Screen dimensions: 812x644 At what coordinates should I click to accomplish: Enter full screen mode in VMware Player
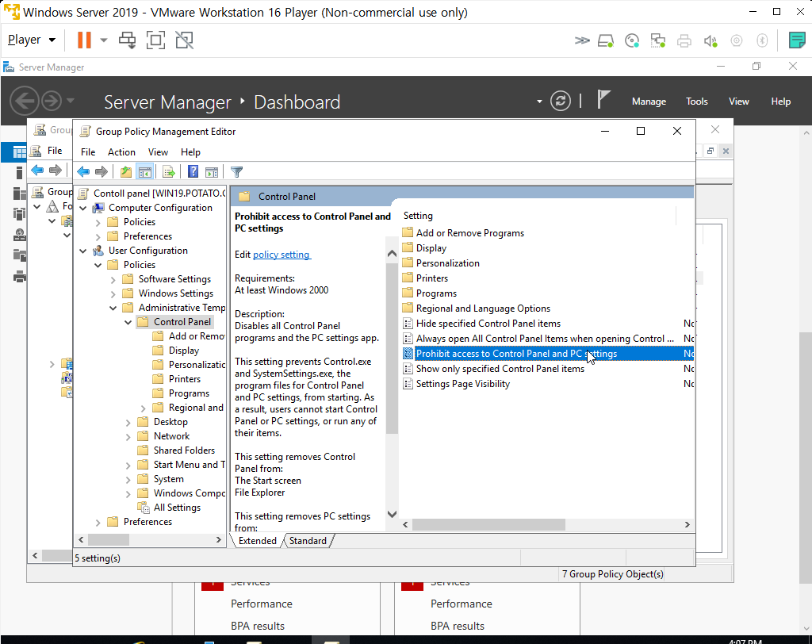point(155,40)
